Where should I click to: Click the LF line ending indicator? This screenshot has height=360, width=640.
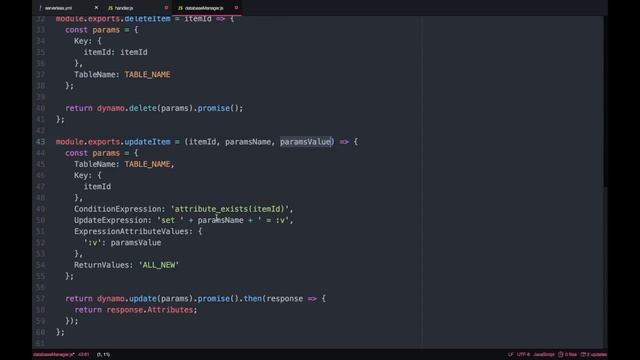pos(510,355)
